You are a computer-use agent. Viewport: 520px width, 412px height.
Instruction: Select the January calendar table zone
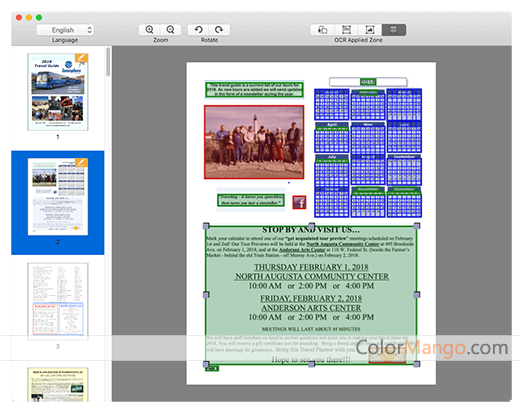click(332, 104)
